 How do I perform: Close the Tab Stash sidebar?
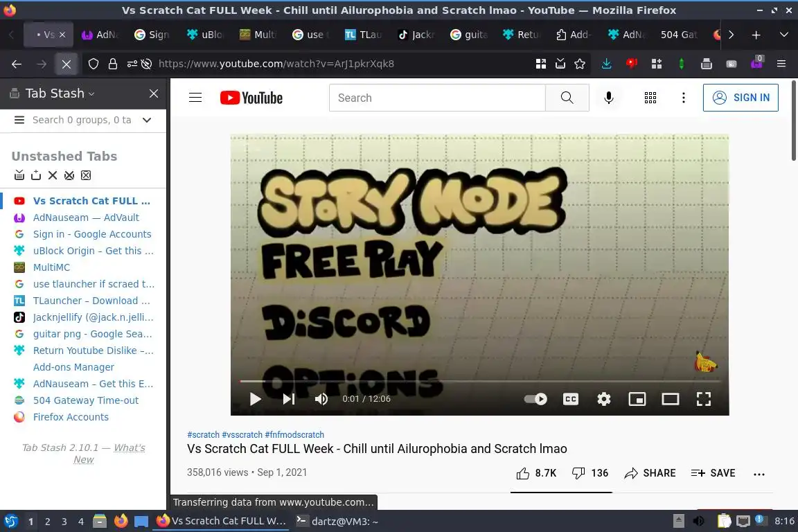click(x=154, y=94)
